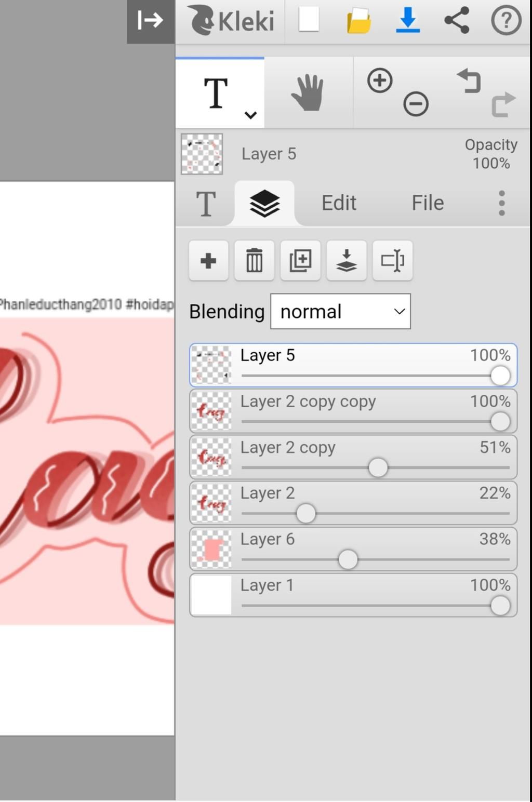Click the Layer 6 opacity slider handle
The height and width of the screenshot is (802, 532).
348,560
